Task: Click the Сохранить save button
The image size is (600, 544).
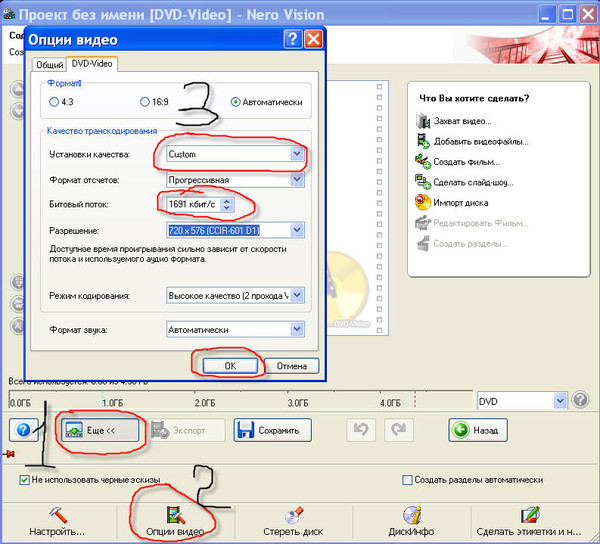Action: pos(272,430)
